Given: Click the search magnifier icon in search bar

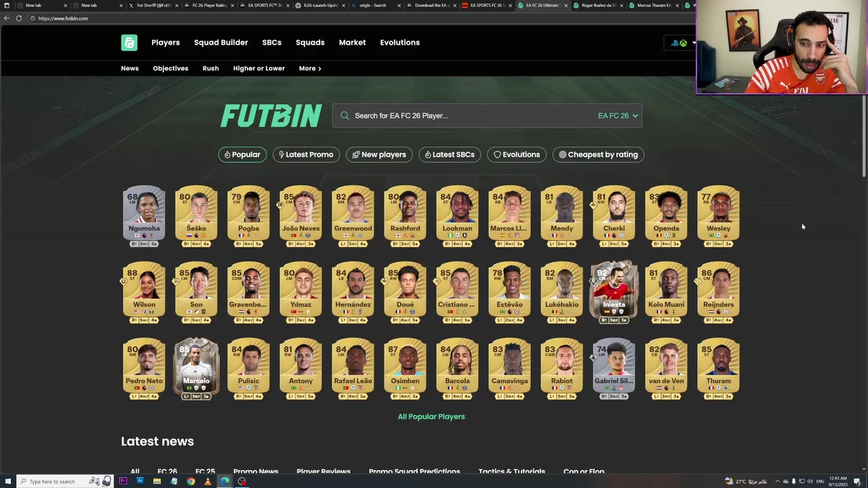Looking at the screenshot, I should pyautogui.click(x=345, y=116).
